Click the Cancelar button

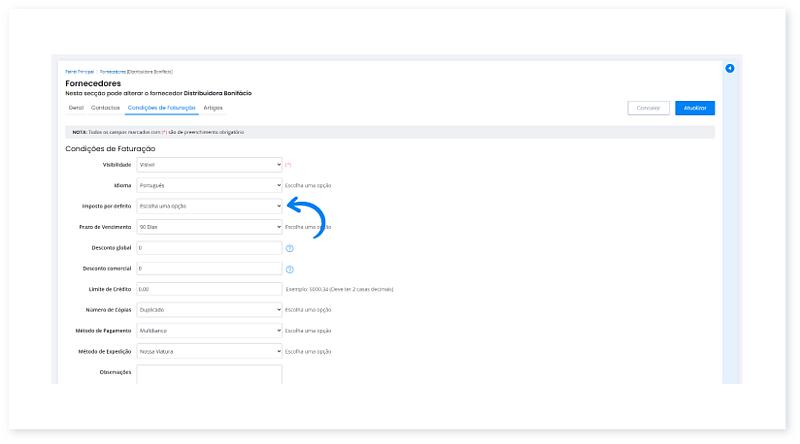[648, 108]
